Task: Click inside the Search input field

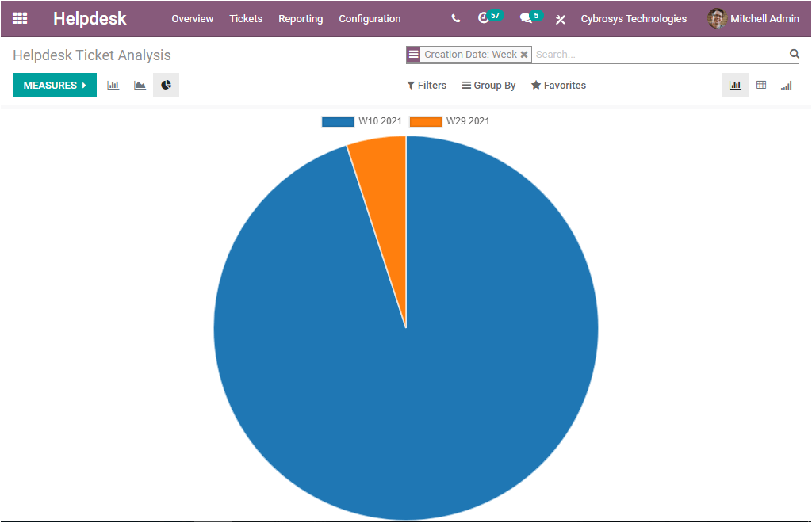Action: (x=661, y=55)
